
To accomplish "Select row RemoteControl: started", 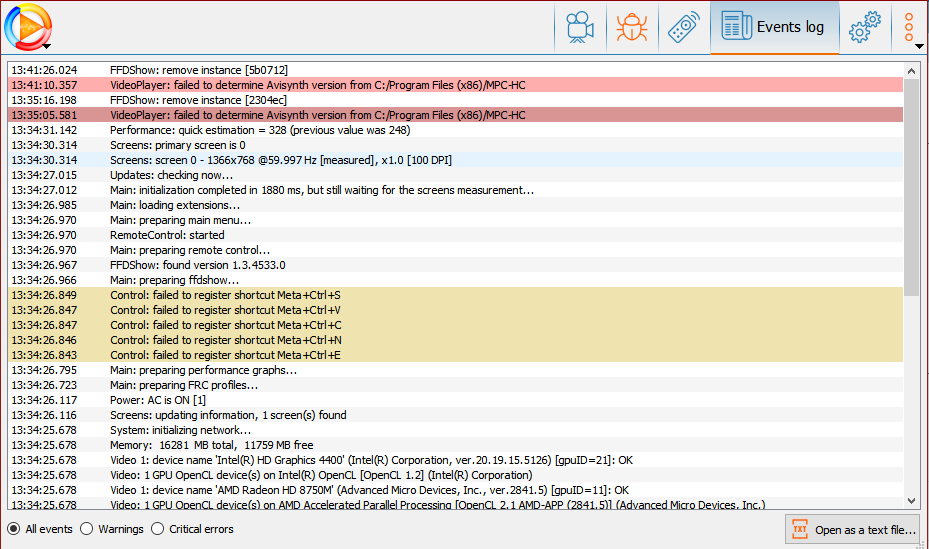I will click(x=456, y=235).
